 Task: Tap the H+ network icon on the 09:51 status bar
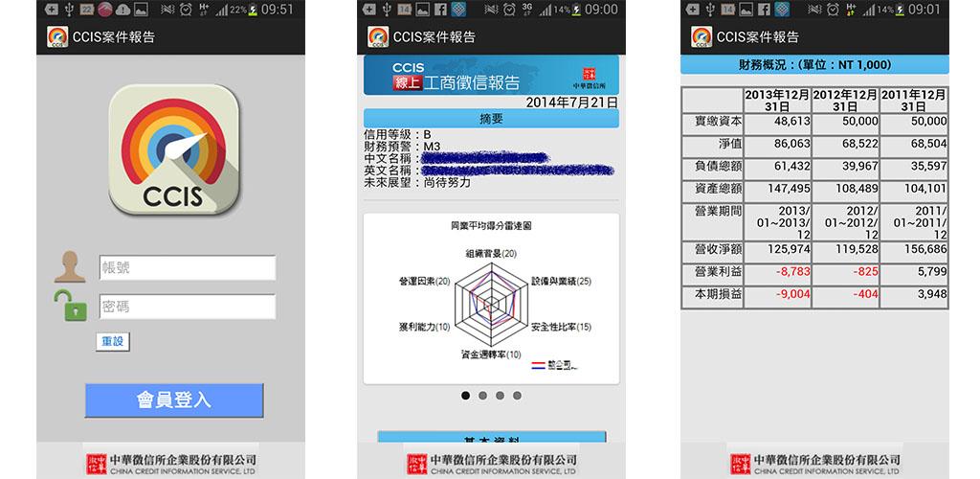(204, 10)
